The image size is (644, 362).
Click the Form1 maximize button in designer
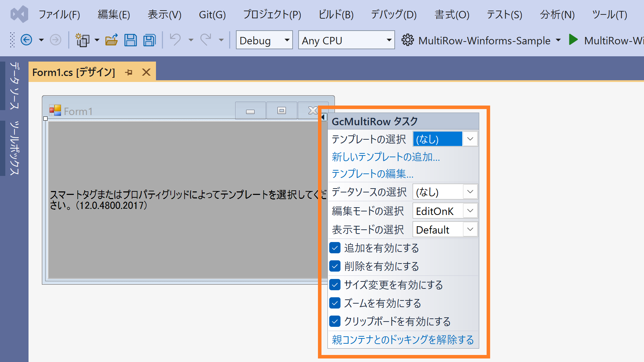pyautogui.click(x=282, y=110)
